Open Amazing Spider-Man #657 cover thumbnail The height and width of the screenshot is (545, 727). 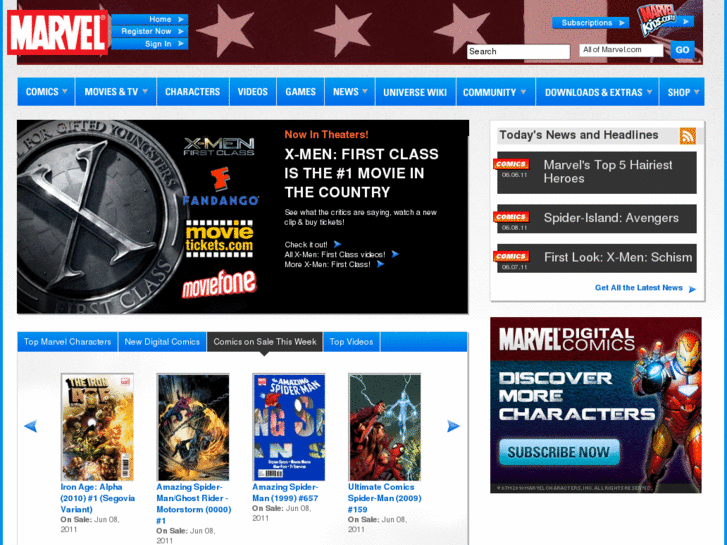289,427
